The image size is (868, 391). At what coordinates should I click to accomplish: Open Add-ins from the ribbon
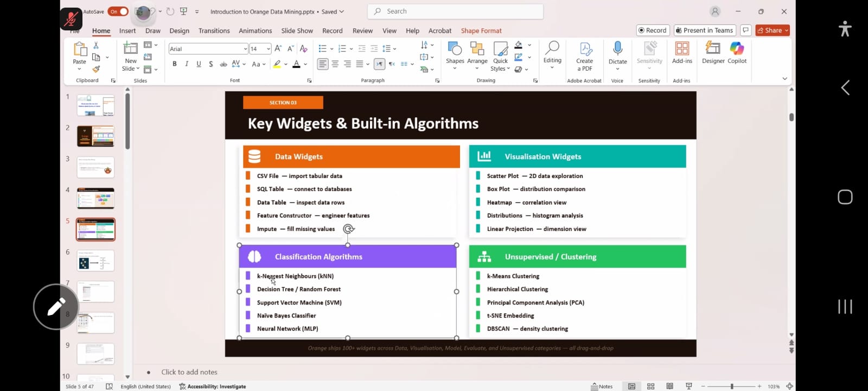pyautogui.click(x=682, y=53)
